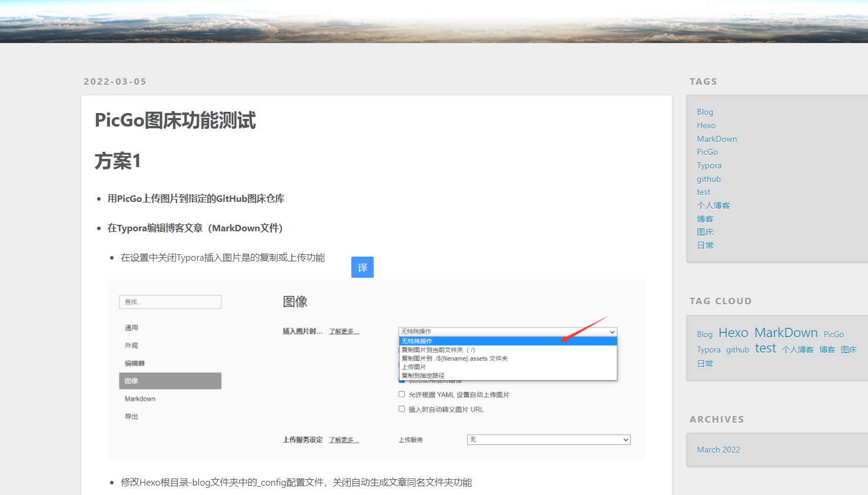The height and width of the screenshot is (495, 868).
Task: Select highlighted 图像 in the settings sidebar
Action: click(170, 381)
